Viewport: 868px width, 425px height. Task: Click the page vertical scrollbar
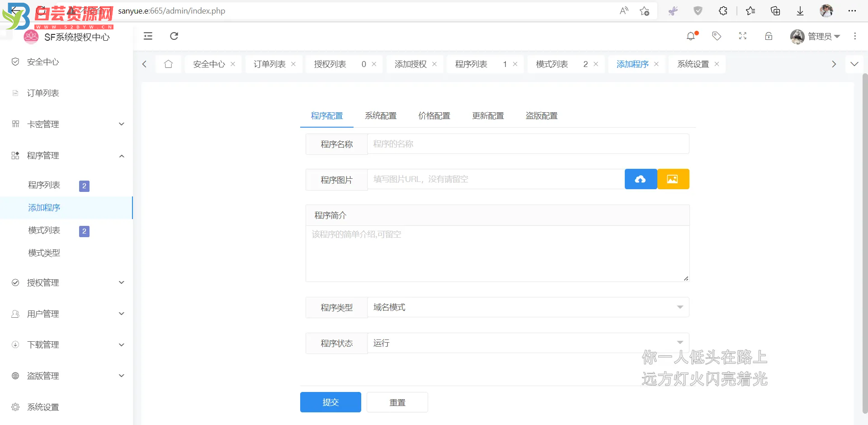865,243
